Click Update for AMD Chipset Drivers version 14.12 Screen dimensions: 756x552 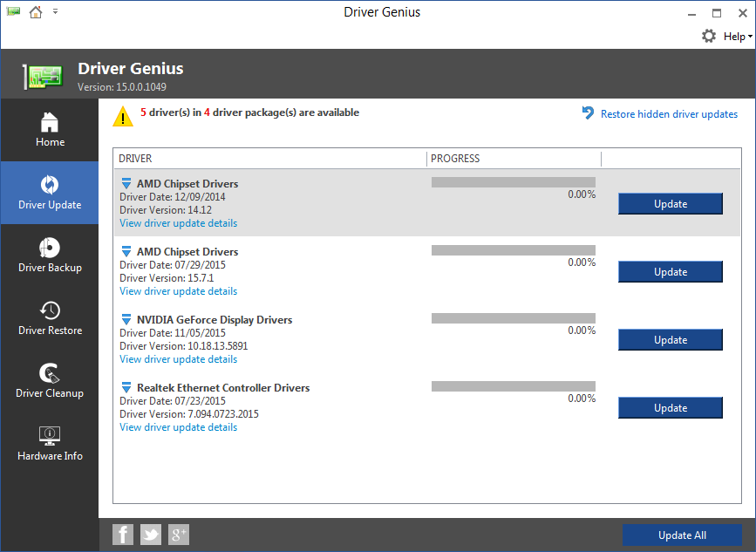pos(671,204)
